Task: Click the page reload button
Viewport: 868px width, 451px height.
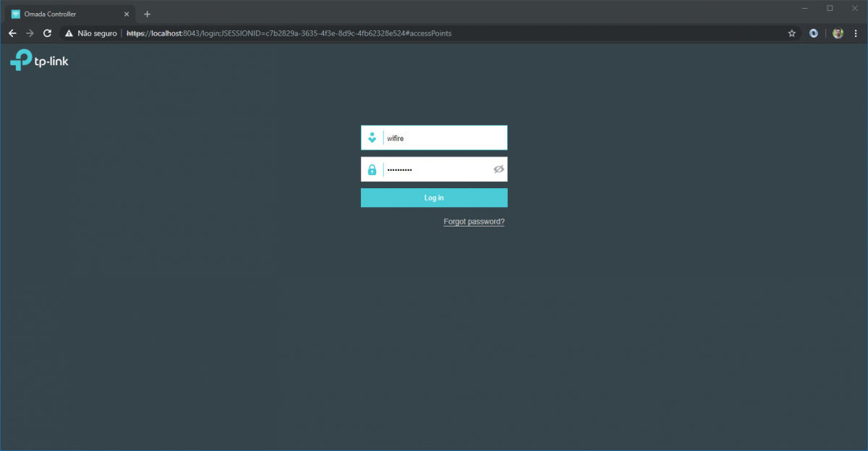Action: click(47, 33)
